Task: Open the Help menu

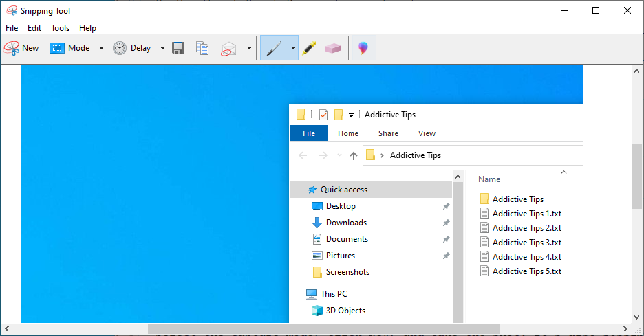Action: pyautogui.click(x=87, y=28)
